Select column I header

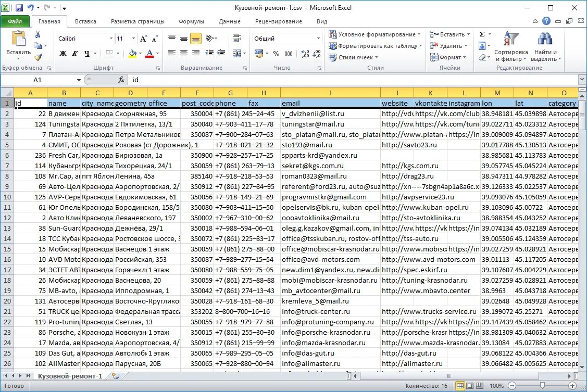coord(330,93)
